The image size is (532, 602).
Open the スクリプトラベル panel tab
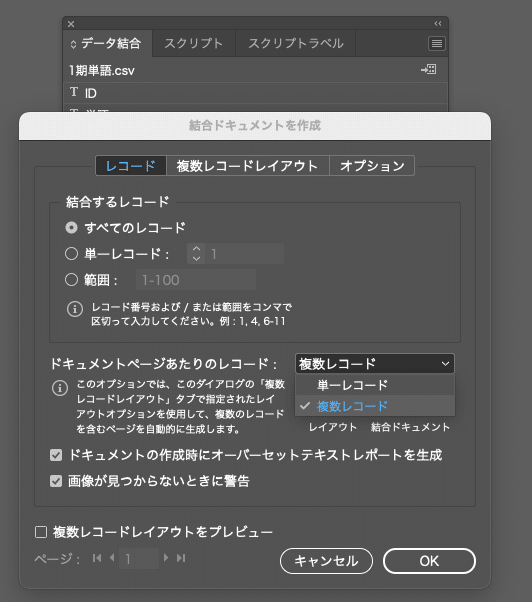tap(296, 43)
